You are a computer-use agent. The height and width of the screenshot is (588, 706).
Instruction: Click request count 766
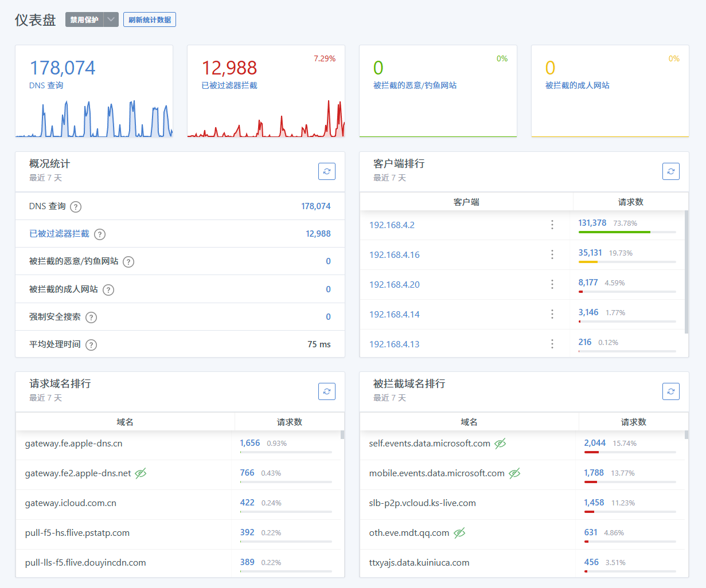click(247, 473)
